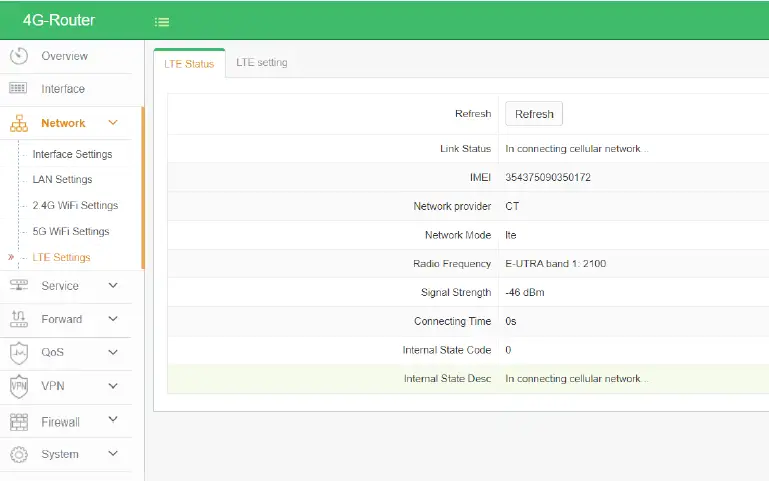Open the VPN menu label
Image resolution: width=769 pixels, height=481 pixels.
pos(52,386)
